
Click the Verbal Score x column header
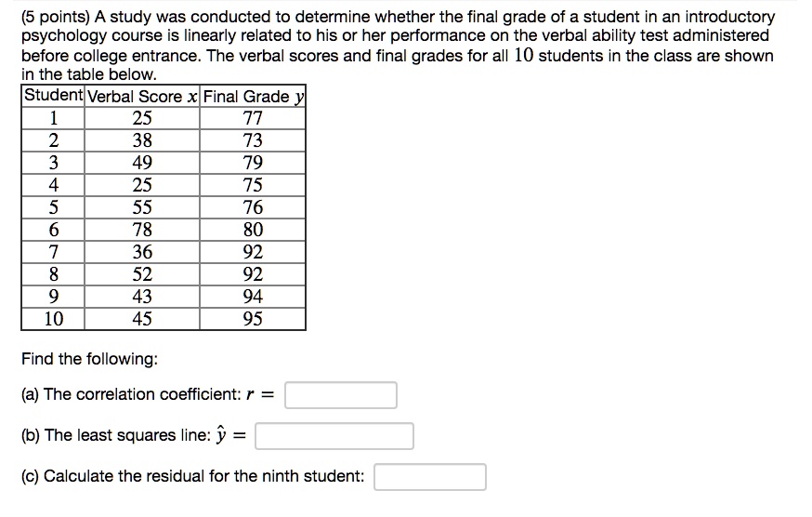[142, 96]
